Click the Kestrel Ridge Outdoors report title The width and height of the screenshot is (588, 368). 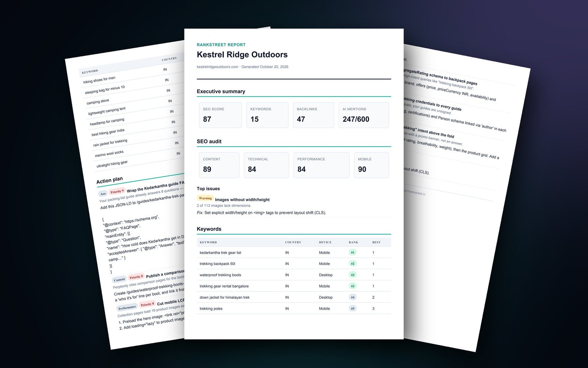tap(242, 55)
